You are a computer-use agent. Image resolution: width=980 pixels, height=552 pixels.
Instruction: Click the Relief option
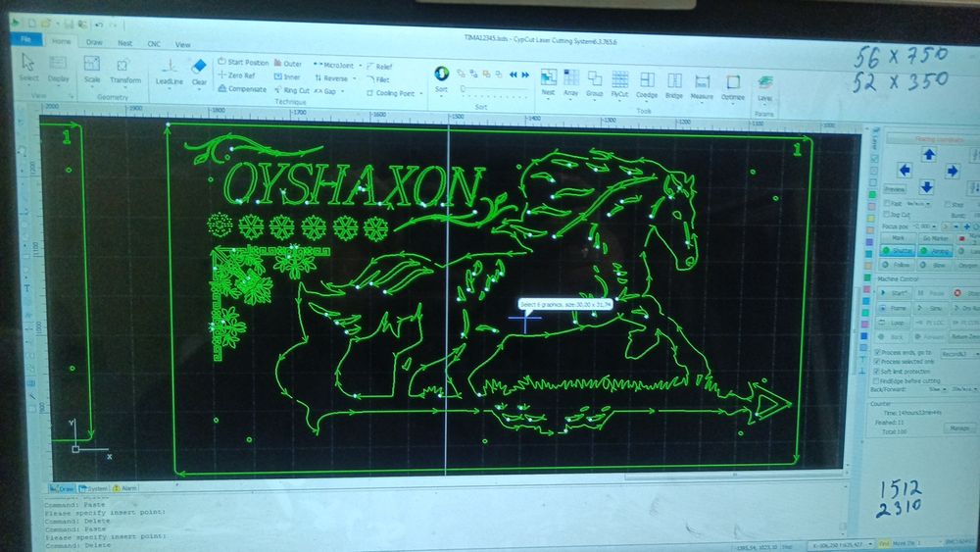pyautogui.click(x=379, y=67)
